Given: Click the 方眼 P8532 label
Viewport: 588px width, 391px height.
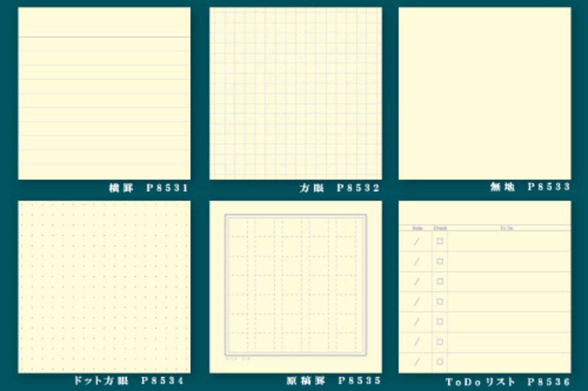Looking at the screenshot, I should [x=340, y=188].
